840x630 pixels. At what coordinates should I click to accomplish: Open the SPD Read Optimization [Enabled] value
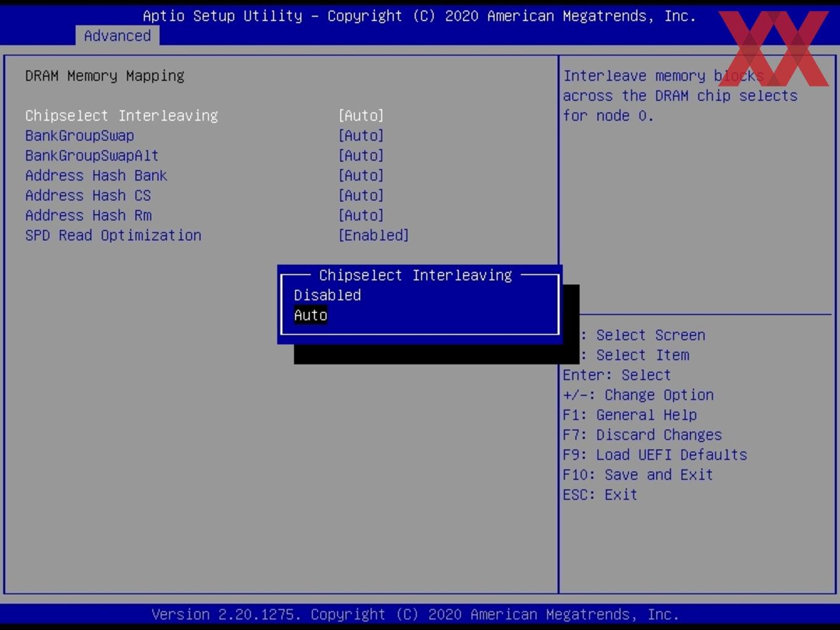click(374, 235)
